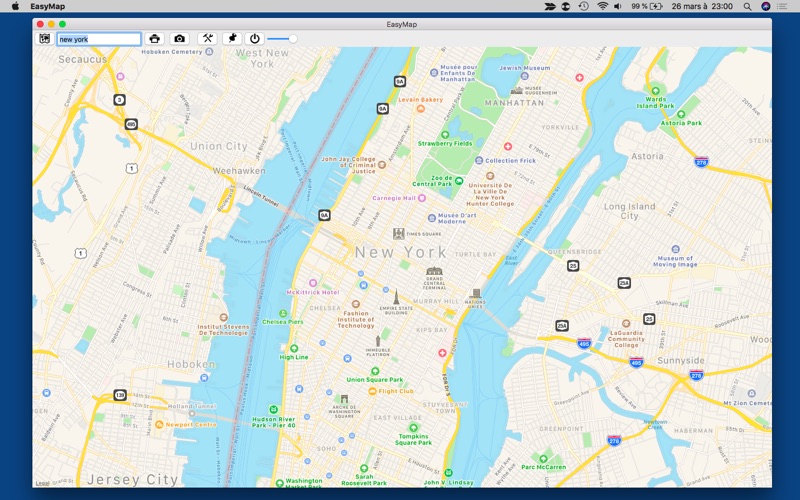Open Spotlight search magnifier
800x500 pixels.
[748, 6]
